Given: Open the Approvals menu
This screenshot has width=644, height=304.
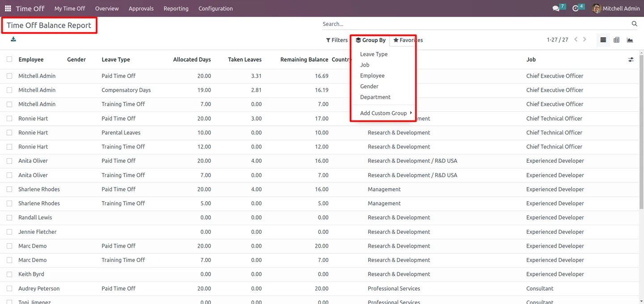Looking at the screenshot, I should click(141, 8).
